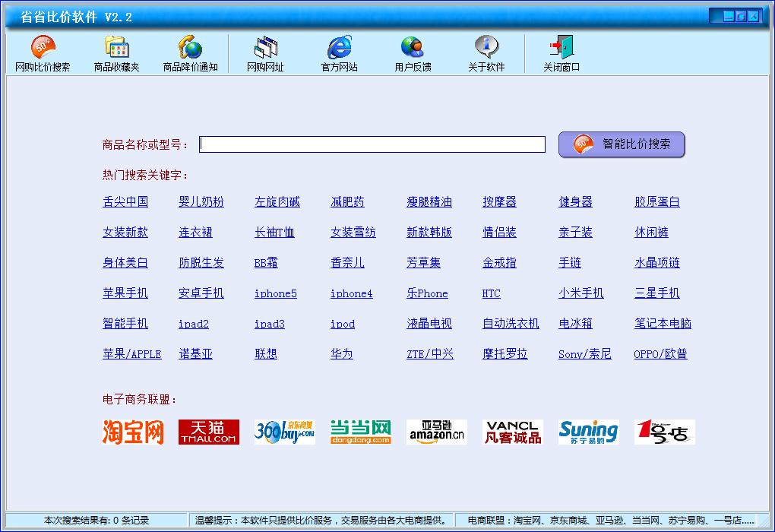Search keyword 智能手机
The height and width of the screenshot is (532, 775).
click(125, 323)
